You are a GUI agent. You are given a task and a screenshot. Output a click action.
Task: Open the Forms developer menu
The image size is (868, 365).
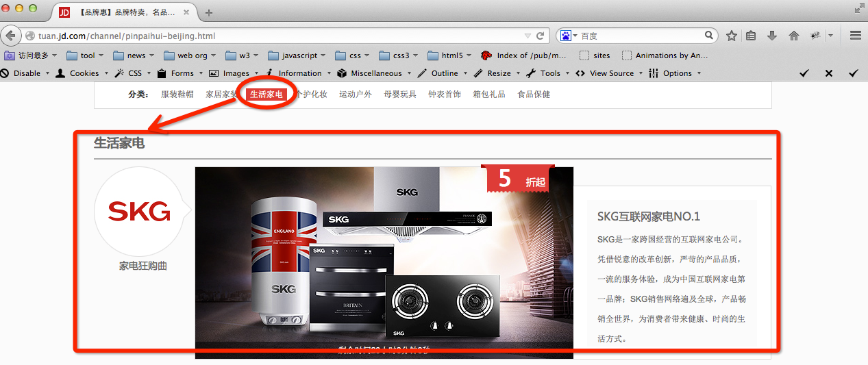tap(179, 73)
